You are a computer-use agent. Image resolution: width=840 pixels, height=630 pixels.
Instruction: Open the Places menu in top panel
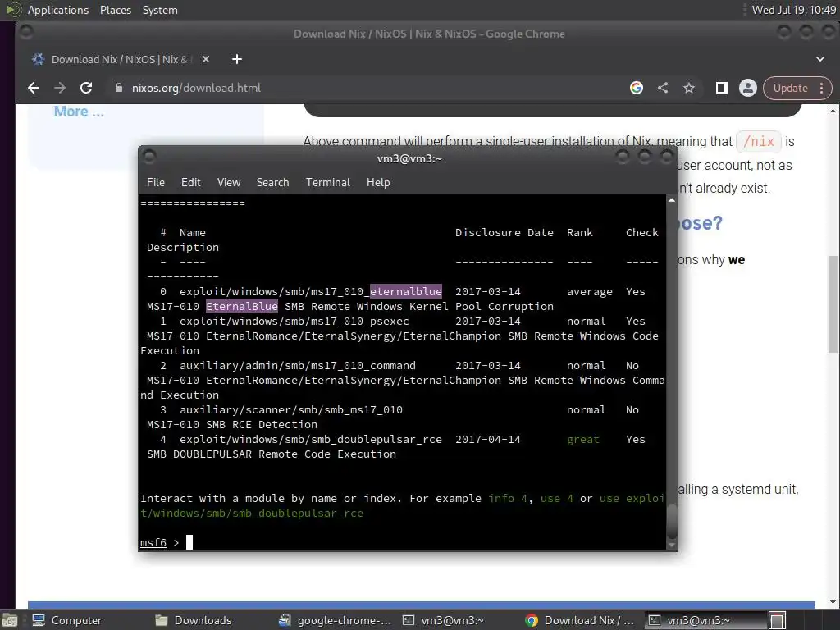[116, 10]
